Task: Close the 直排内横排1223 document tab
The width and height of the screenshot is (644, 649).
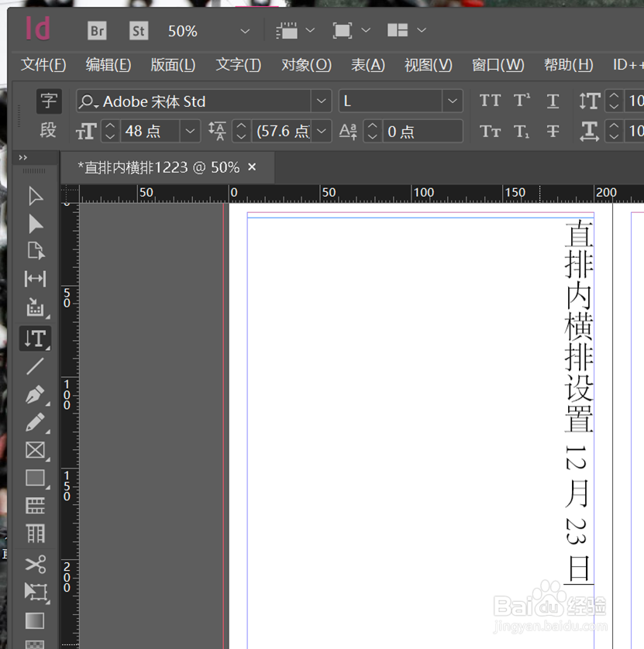Action: [x=252, y=167]
